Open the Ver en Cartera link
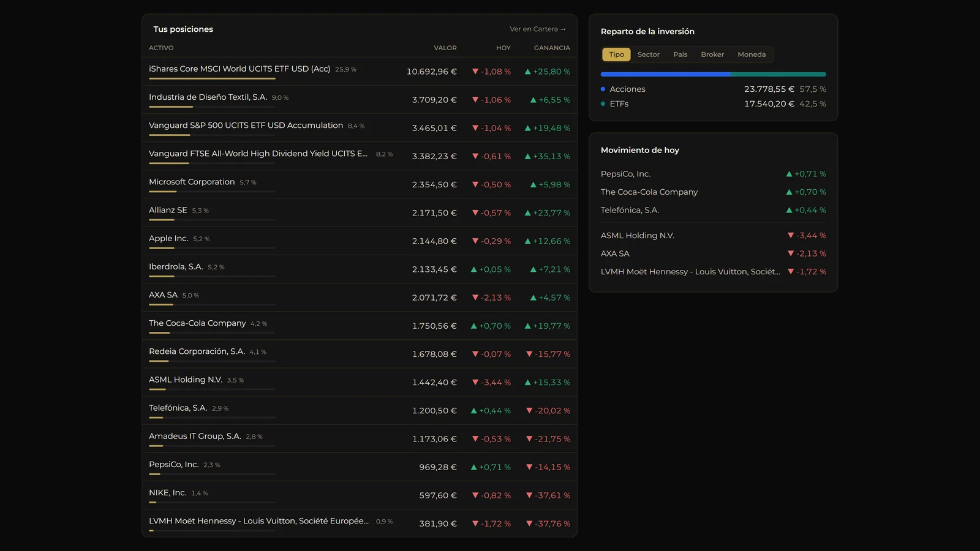The width and height of the screenshot is (980, 551). 538,29
